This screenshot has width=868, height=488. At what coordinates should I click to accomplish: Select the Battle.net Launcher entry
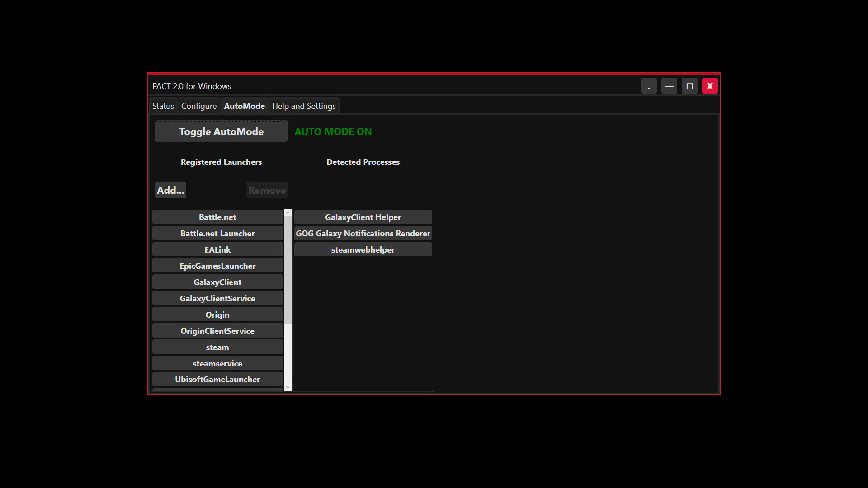pyautogui.click(x=217, y=233)
